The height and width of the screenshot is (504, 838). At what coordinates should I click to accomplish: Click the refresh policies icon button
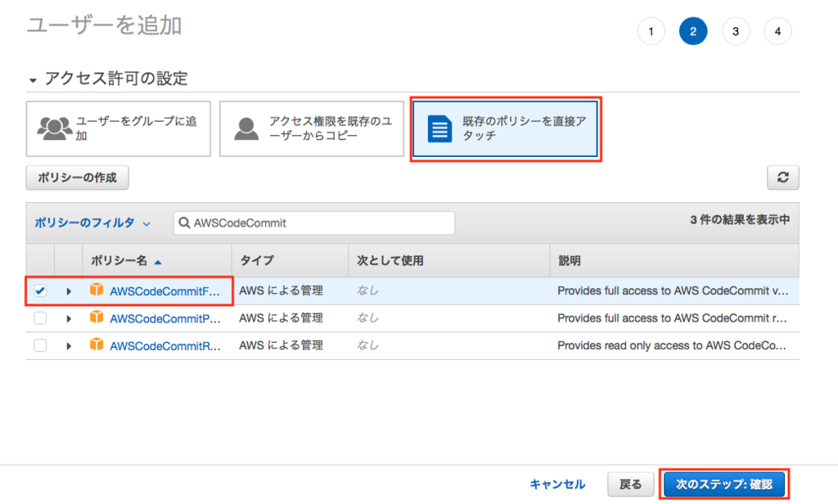click(783, 178)
